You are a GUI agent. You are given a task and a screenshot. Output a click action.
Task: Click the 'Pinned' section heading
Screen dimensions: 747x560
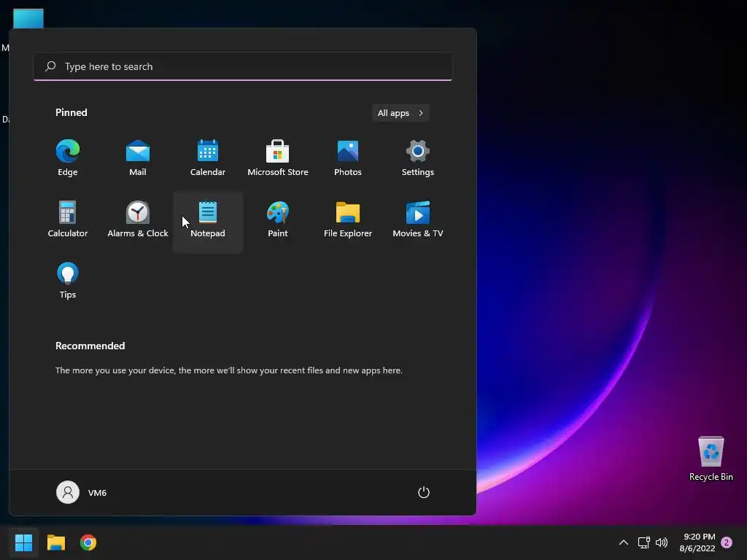coord(71,112)
